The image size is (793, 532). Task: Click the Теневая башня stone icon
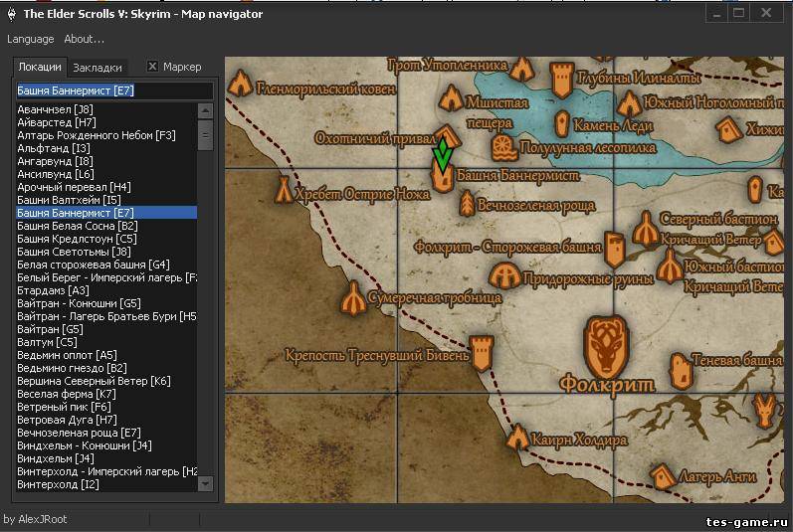tap(681, 370)
